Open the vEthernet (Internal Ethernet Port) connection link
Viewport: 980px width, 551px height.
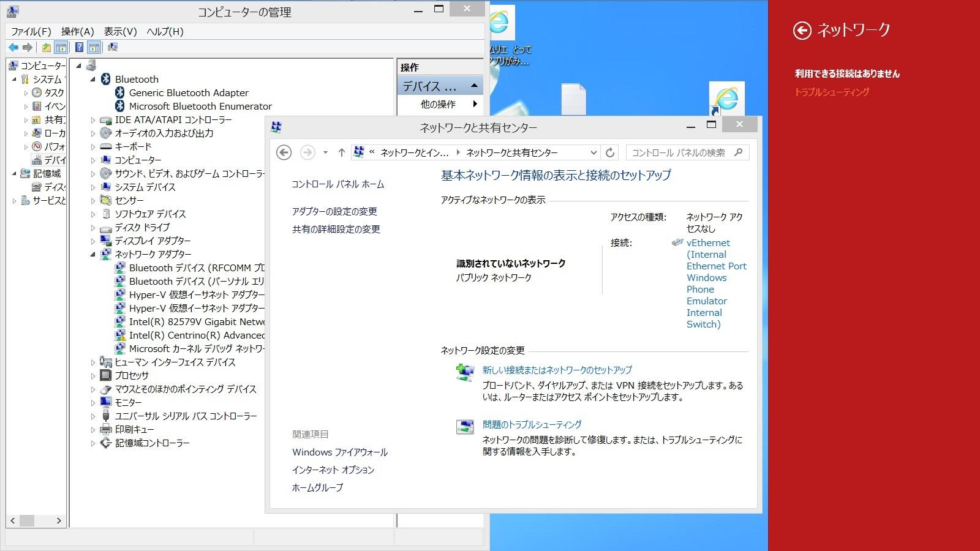point(717,283)
